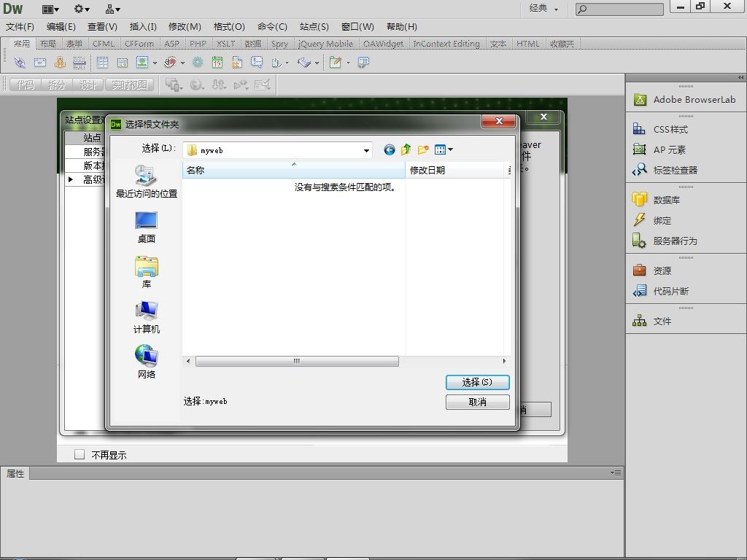Open the Site dropdown in the title bar
The image size is (747, 560).
[113, 9]
